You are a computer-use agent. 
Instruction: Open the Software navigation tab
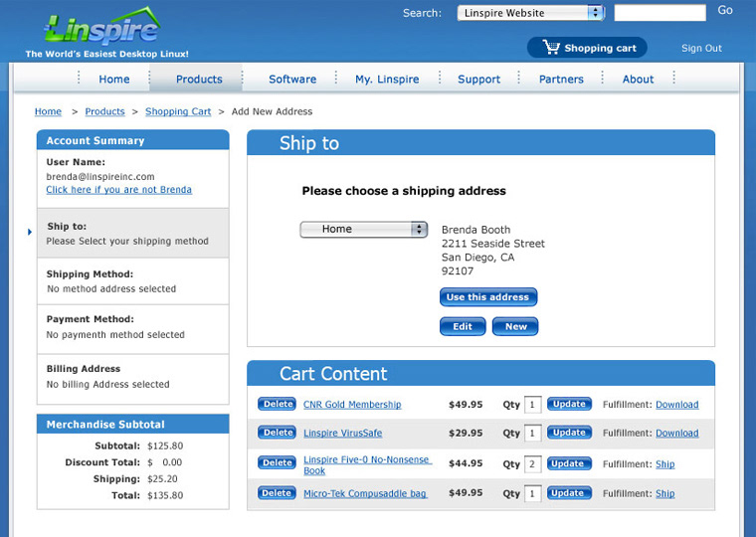(x=292, y=79)
